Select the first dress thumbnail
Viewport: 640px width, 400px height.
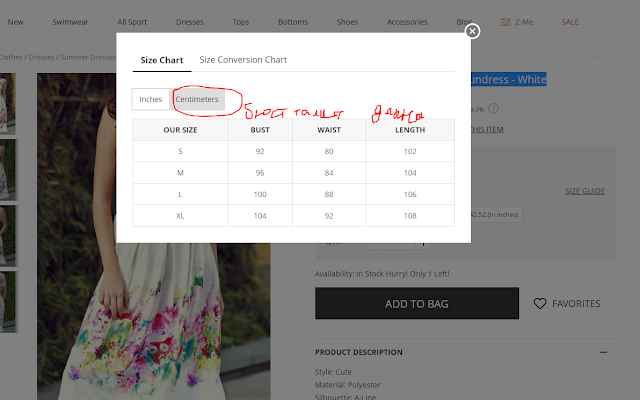pyautogui.click(x=7, y=103)
